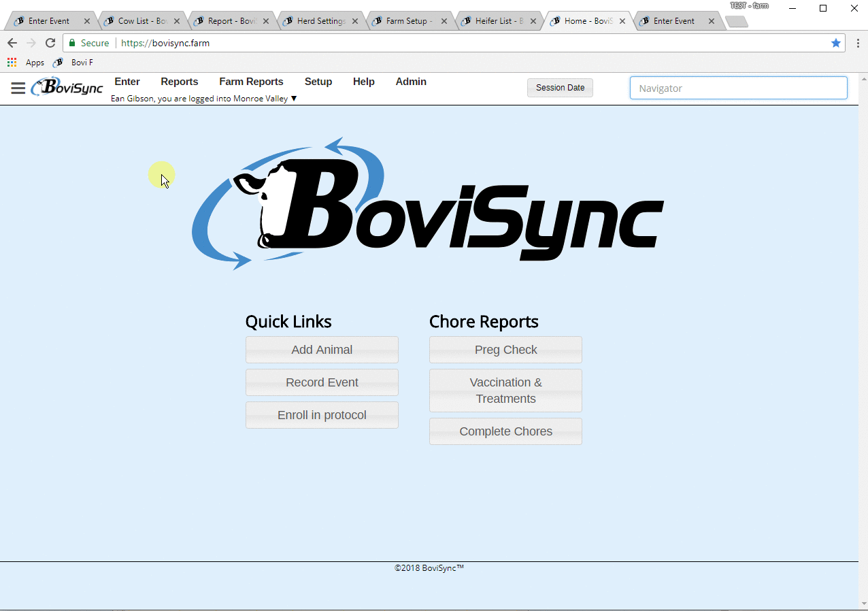Click the small BoviSync header logo
Screen dimensions: 868x611
point(67,87)
